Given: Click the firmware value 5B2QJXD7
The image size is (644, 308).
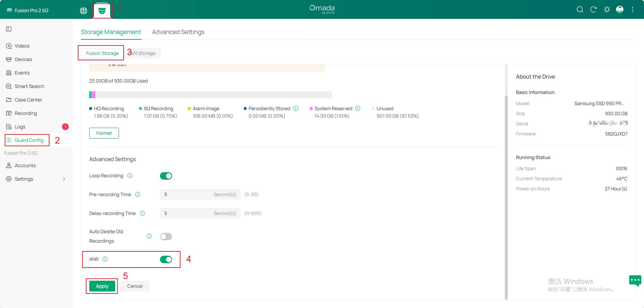Looking at the screenshot, I should pyautogui.click(x=616, y=134).
